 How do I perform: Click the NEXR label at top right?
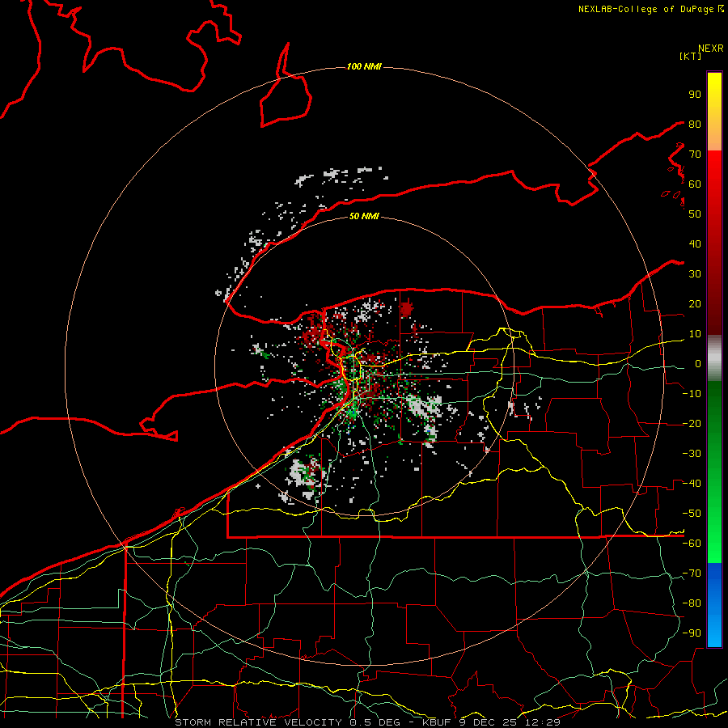point(711,49)
